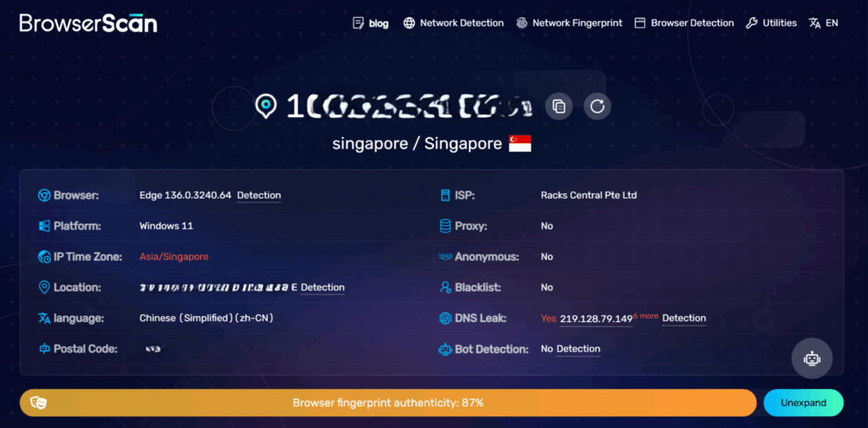868x428 pixels.
Task: Copy the IP address with copy icon
Action: [559, 106]
